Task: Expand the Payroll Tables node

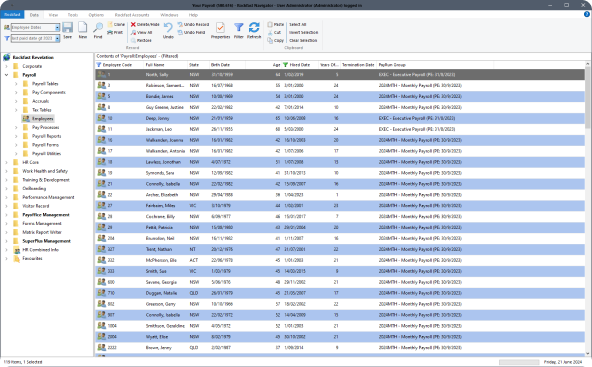Action: 16,83
